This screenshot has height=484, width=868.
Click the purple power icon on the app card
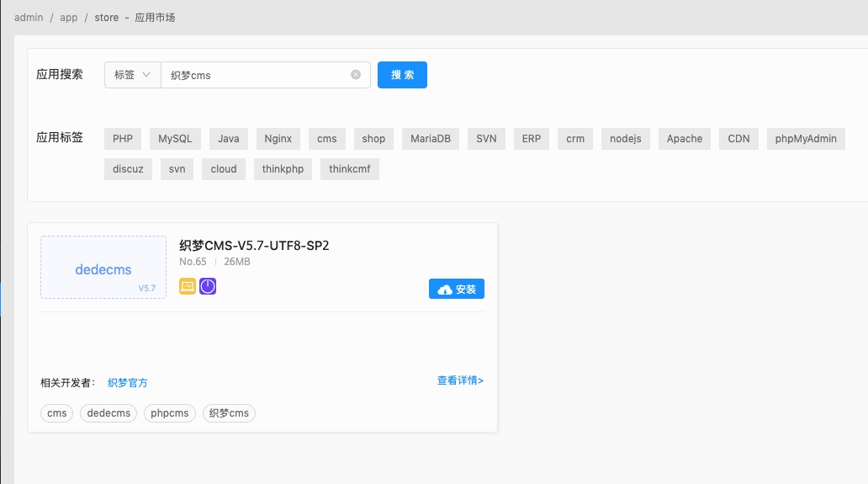coord(208,286)
